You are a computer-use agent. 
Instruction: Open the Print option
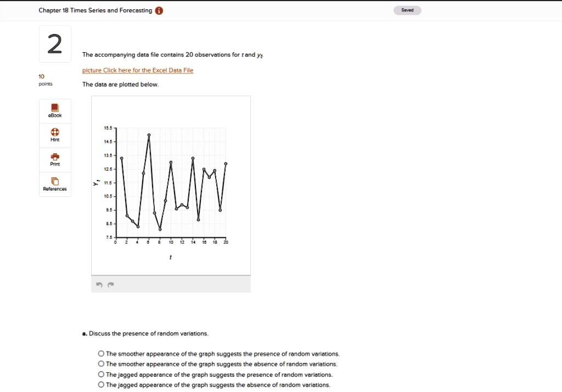click(x=54, y=160)
